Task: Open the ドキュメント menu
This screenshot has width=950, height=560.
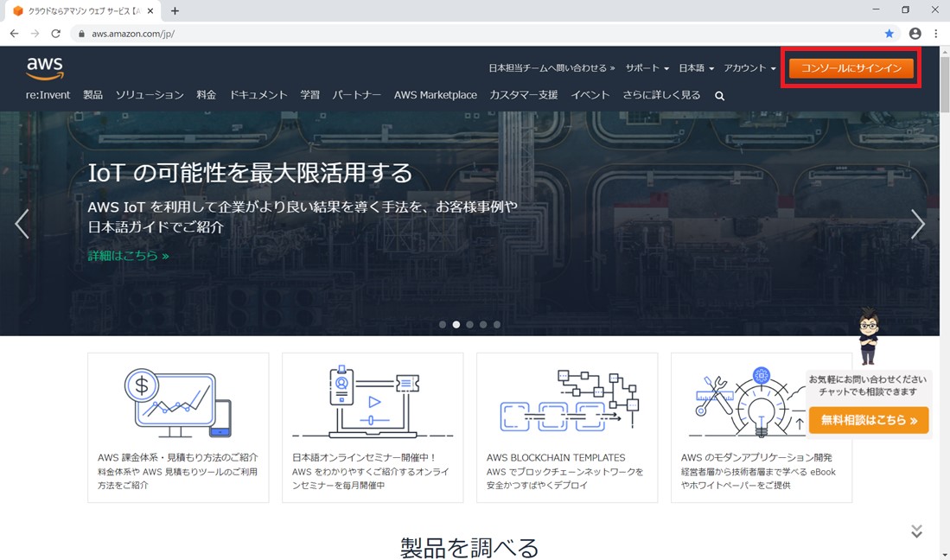Action: pos(258,95)
